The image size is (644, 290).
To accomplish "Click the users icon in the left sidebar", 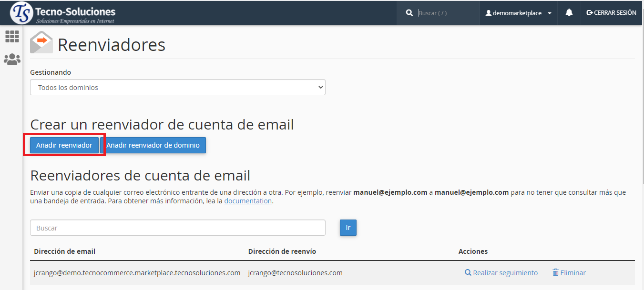I will point(11,59).
